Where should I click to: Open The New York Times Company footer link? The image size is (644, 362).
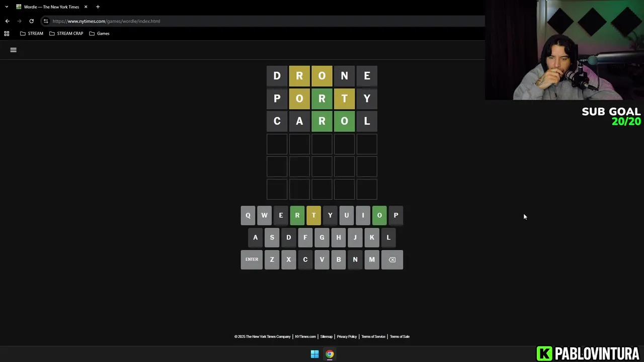click(262, 336)
